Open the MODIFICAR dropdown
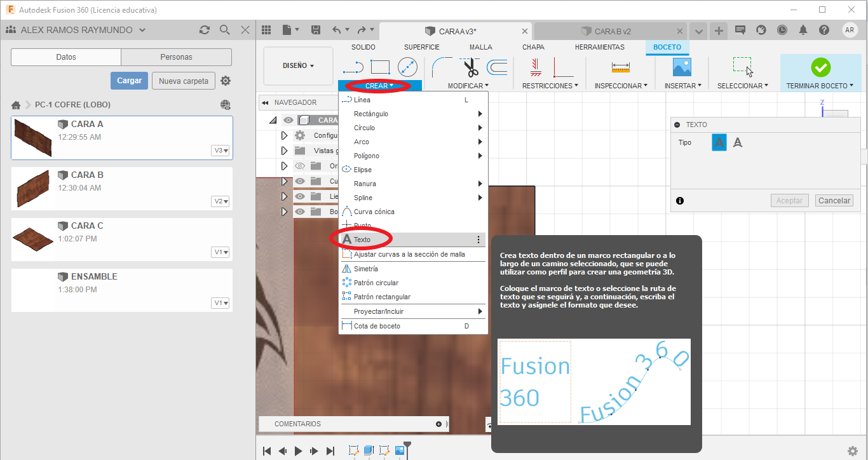This screenshot has width=868, height=460. tap(468, 86)
